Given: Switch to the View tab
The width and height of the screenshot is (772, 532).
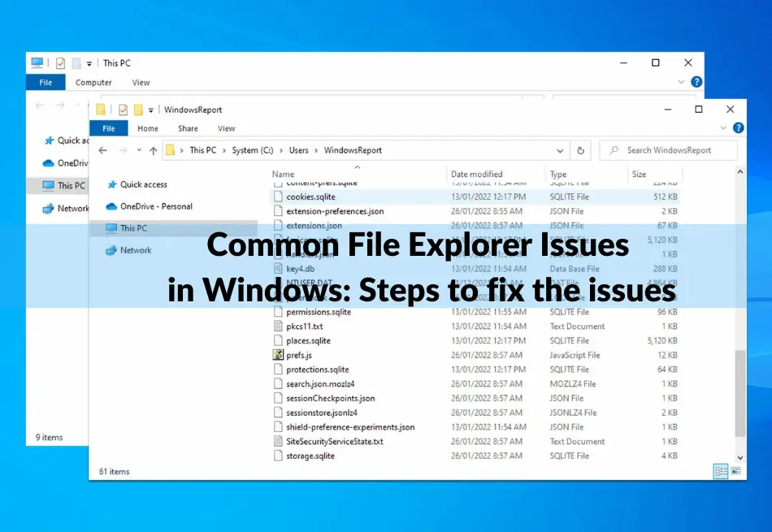Looking at the screenshot, I should [x=226, y=128].
